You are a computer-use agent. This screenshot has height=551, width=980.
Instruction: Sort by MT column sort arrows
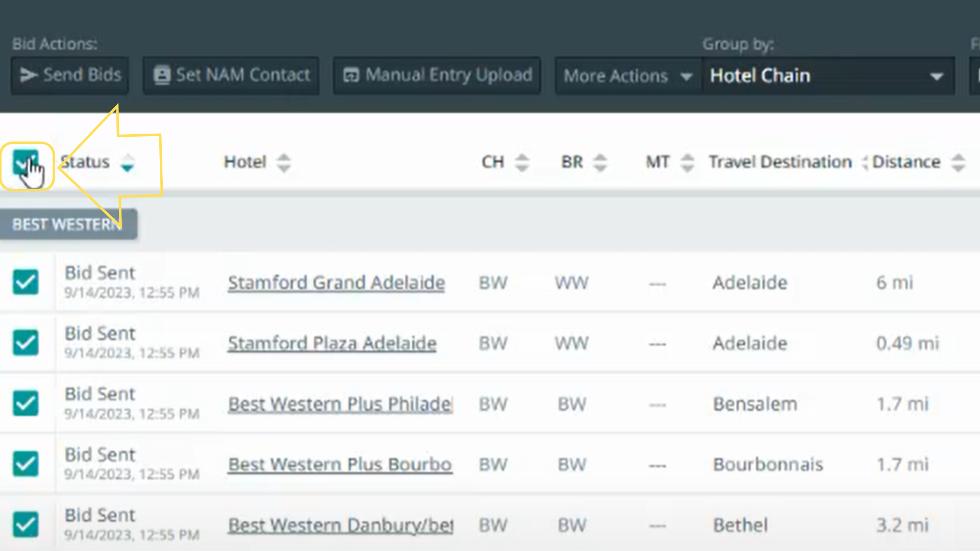click(687, 163)
